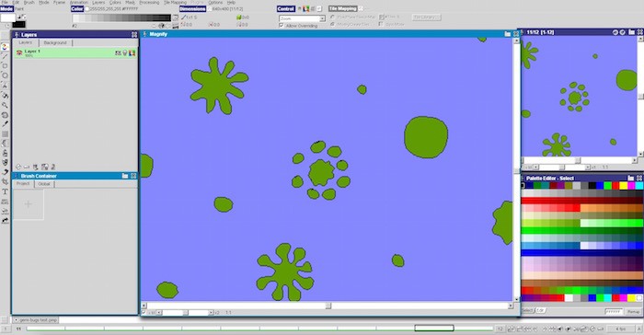The height and width of the screenshot is (335, 644).
Task: Open the Colors menu
Action: (115, 3)
